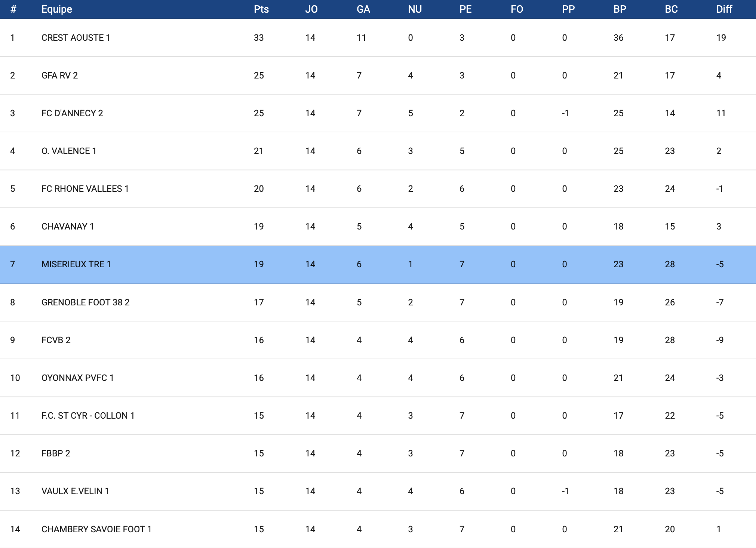Screen dimensions: 756x548
Task: Select the VAULX E.VELIN 1 team name
Action: (75, 491)
